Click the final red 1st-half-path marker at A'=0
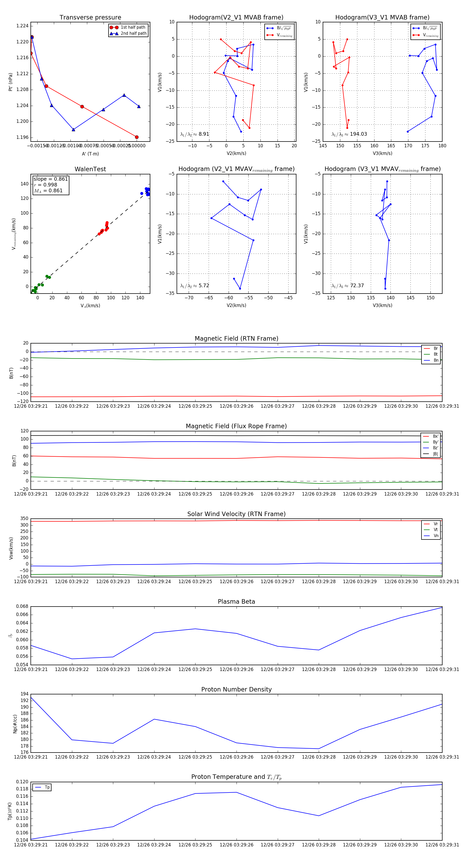 click(x=137, y=137)
